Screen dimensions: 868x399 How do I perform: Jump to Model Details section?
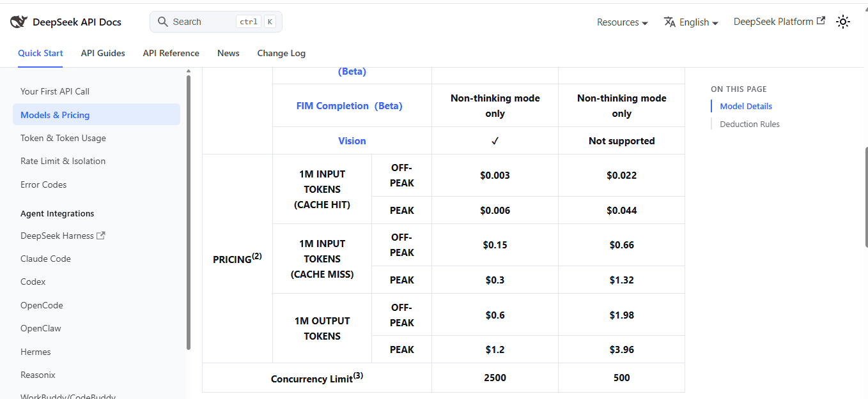(746, 106)
